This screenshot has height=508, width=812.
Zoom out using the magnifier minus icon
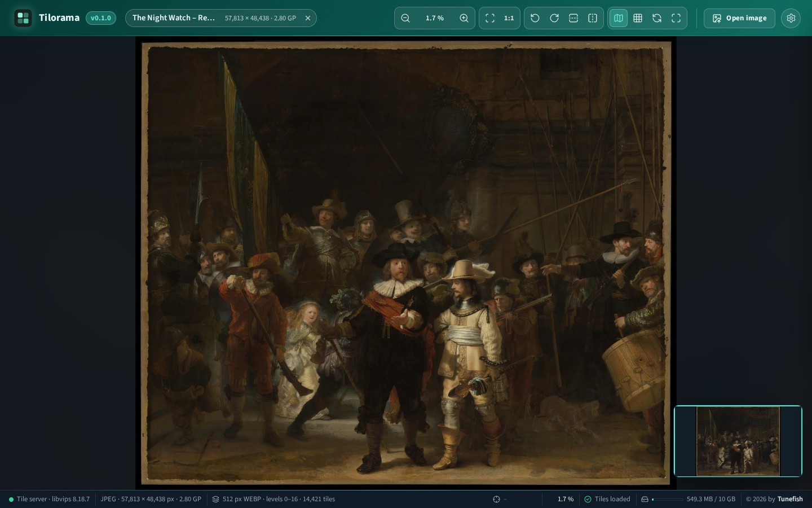pos(405,18)
